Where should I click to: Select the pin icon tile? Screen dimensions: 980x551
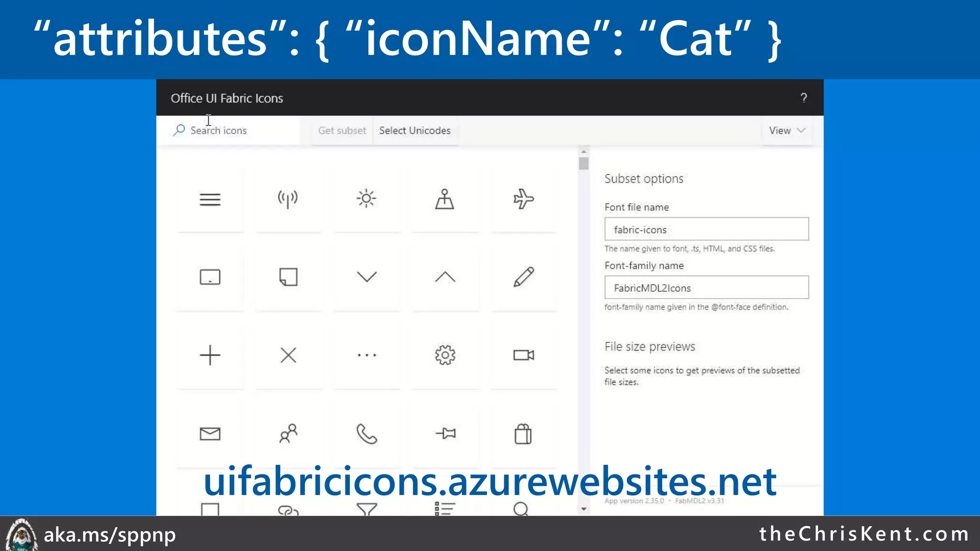coord(445,434)
